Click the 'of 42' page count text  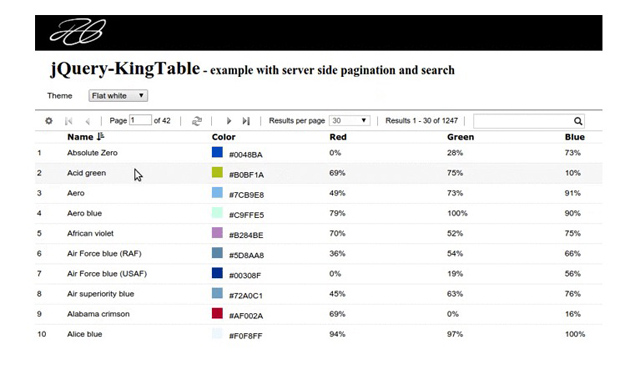(x=162, y=120)
